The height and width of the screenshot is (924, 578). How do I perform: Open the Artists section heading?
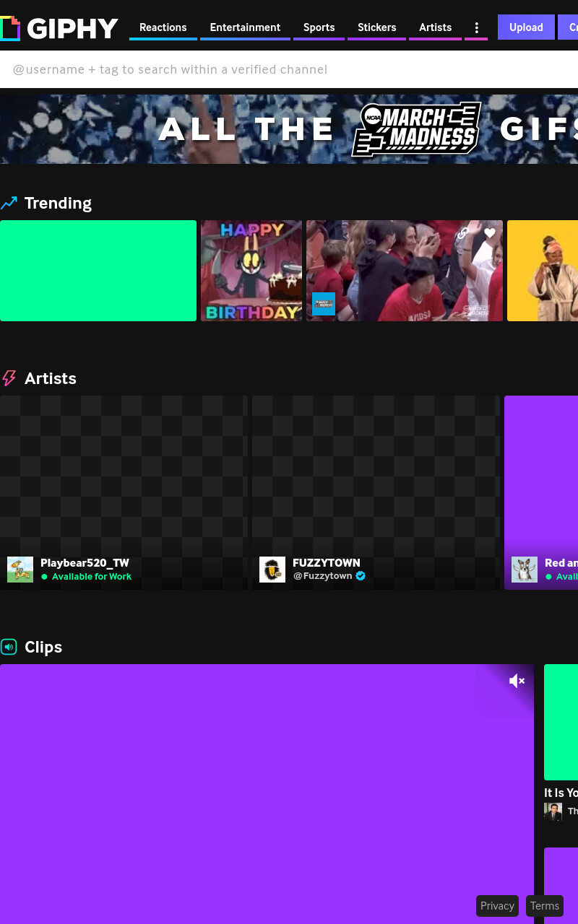(51, 378)
